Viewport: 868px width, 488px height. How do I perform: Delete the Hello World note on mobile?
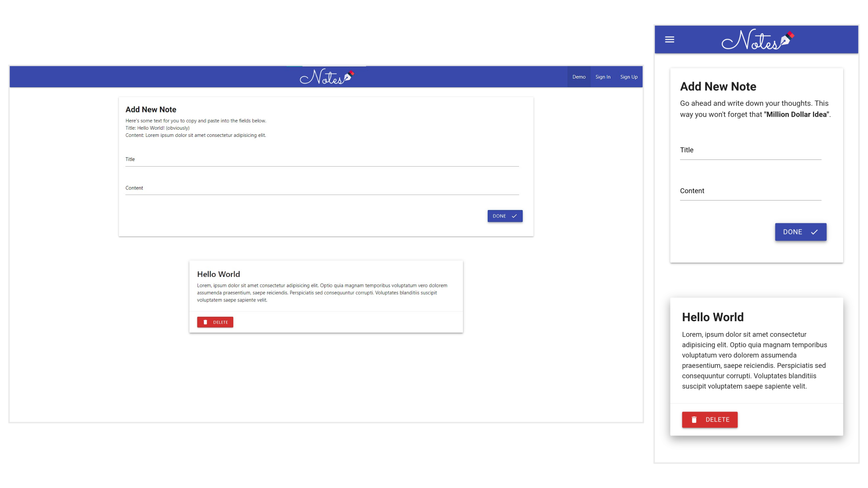tap(710, 420)
